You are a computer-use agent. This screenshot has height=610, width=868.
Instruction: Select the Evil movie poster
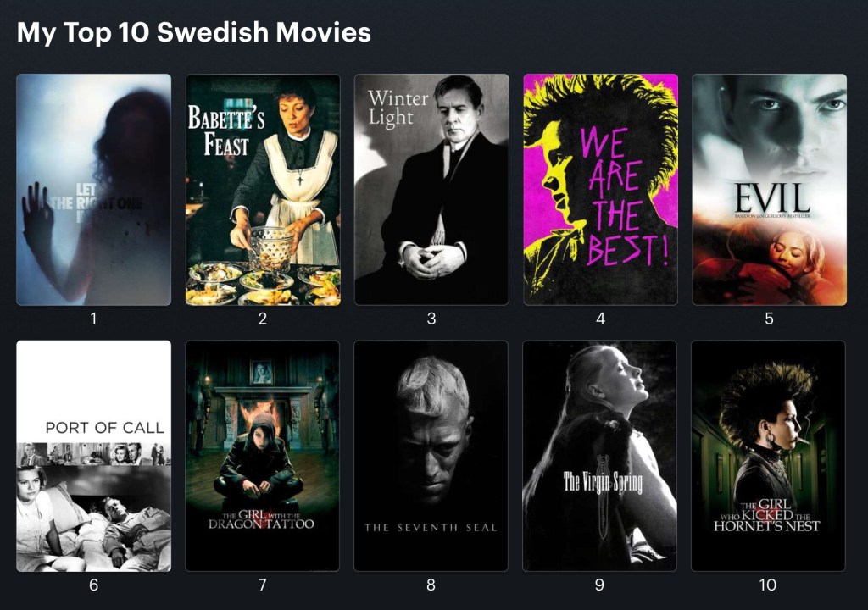(x=769, y=190)
